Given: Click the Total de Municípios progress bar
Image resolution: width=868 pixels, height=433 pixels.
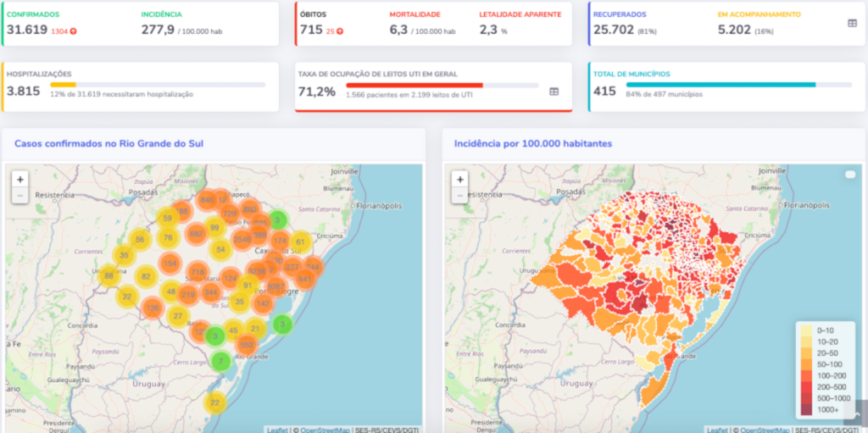Looking at the screenshot, I should [x=721, y=85].
